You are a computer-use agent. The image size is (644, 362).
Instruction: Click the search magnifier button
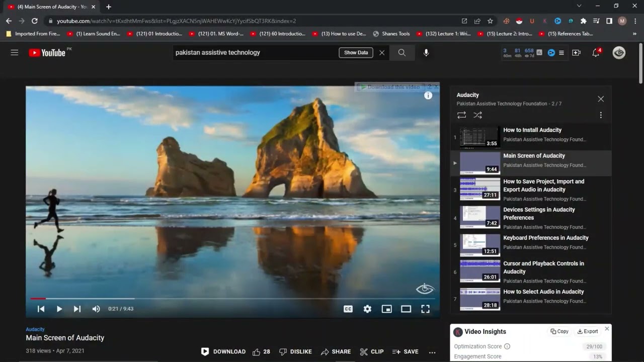402,52
